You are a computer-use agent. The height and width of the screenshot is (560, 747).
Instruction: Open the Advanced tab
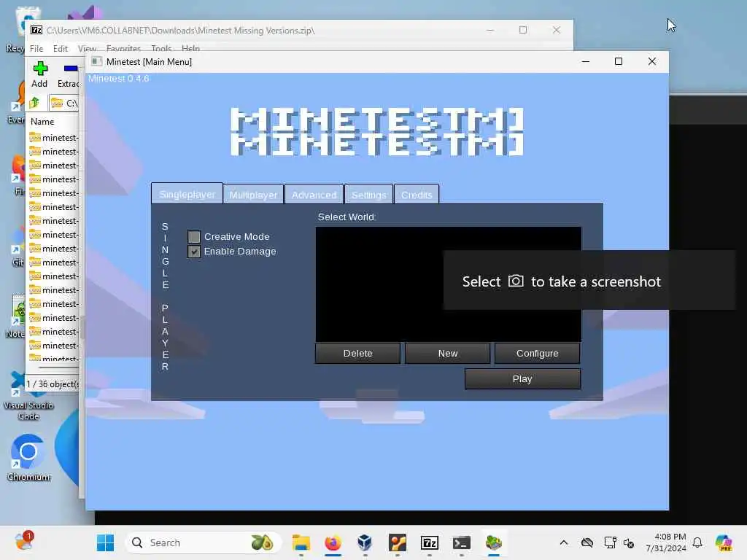(314, 195)
